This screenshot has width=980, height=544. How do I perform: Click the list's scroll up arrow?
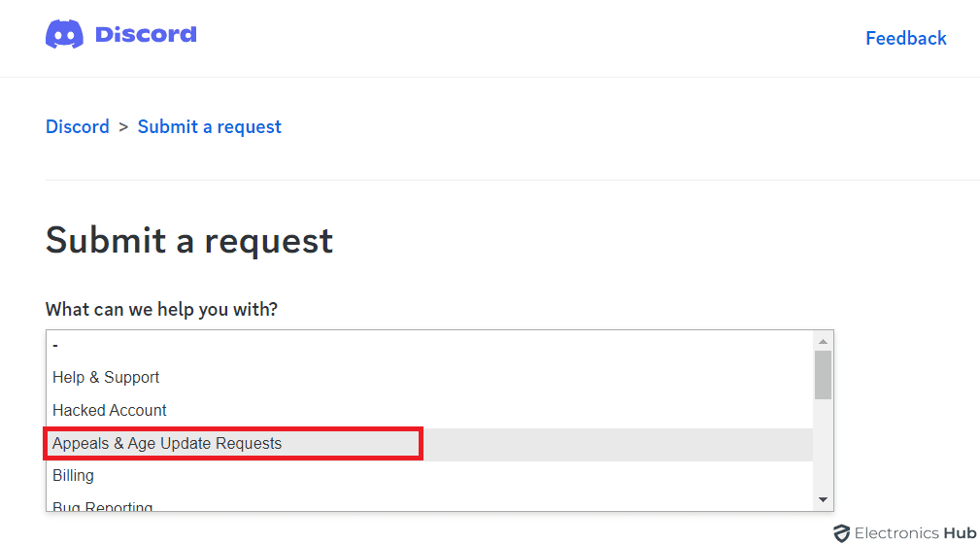point(823,341)
